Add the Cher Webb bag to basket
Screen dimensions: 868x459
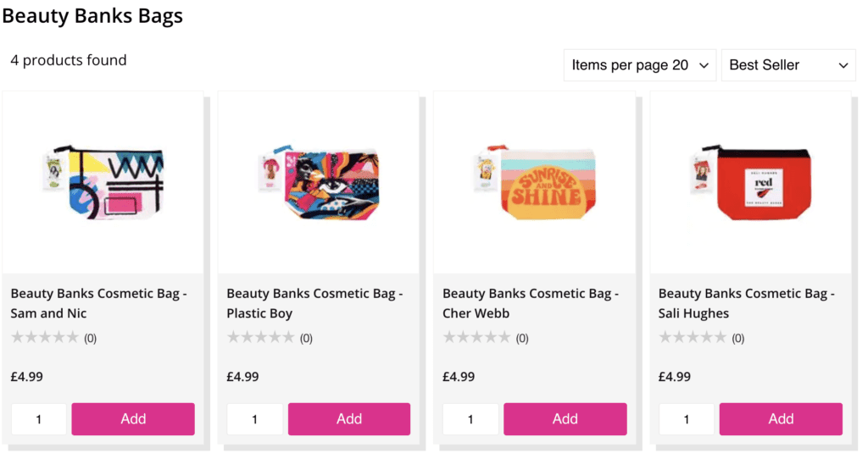click(x=565, y=419)
